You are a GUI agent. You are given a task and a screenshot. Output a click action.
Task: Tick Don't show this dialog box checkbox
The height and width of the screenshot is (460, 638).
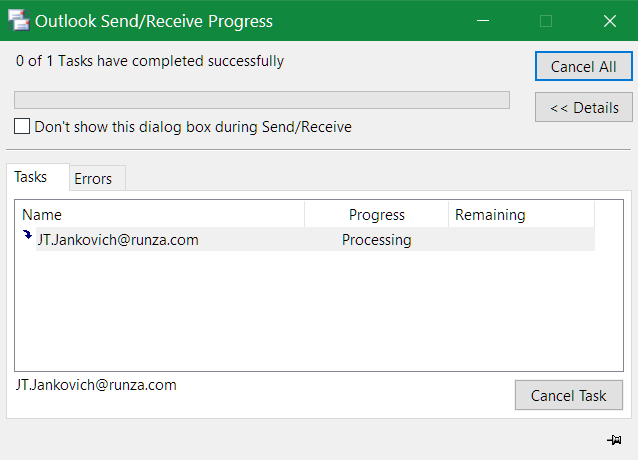point(22,126)
